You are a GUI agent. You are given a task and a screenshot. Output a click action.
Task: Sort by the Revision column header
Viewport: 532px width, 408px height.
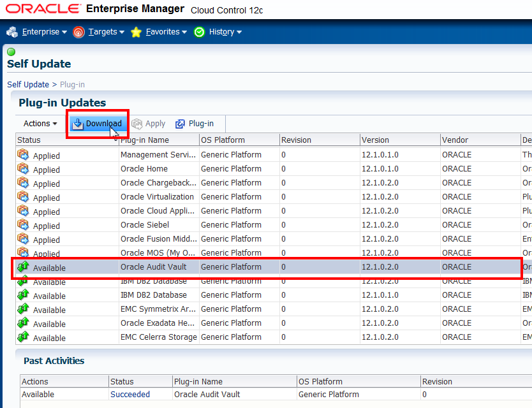[x=320, y=140]
